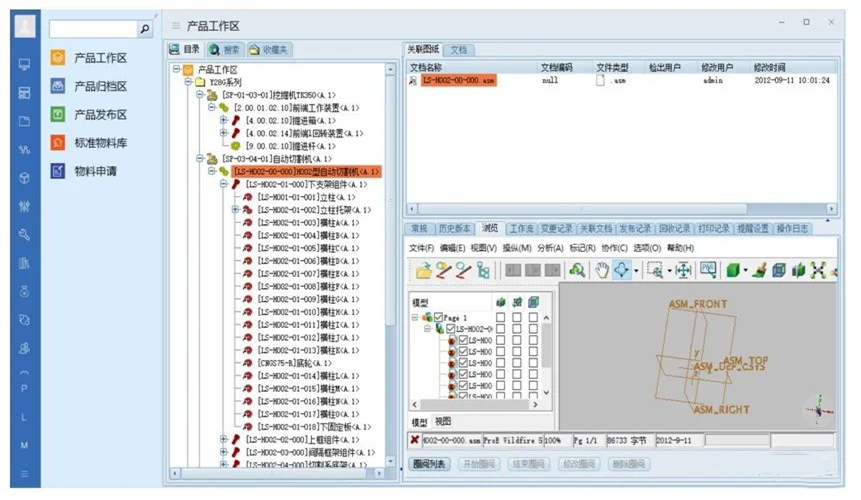The width and height of the screenshot is (861, 500).
Task: Click the tree panel vertical scrollbar
Action: click(392, 250)
